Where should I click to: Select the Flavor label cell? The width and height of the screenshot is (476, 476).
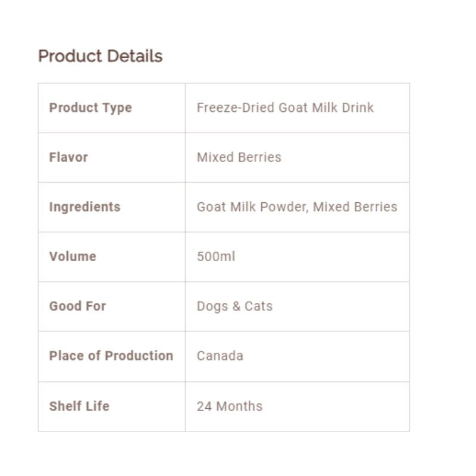(x=68, y=157)
